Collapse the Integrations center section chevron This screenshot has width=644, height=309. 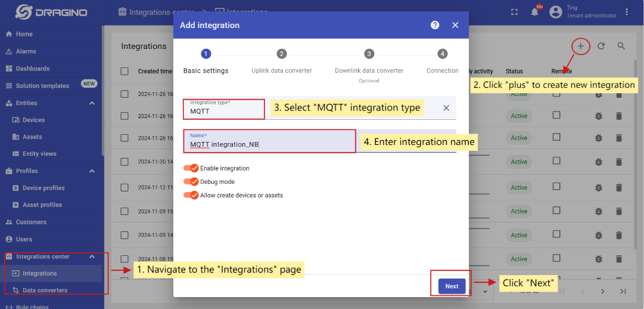92,257
